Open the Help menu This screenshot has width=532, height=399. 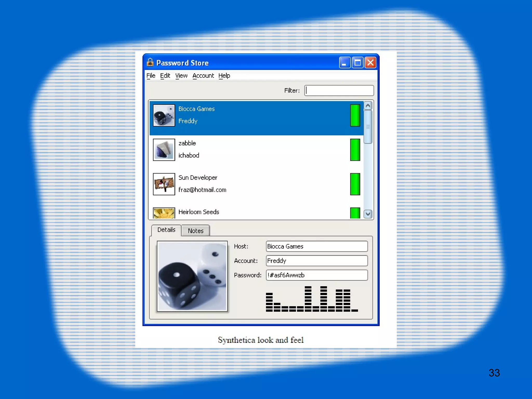pos(224,76)
